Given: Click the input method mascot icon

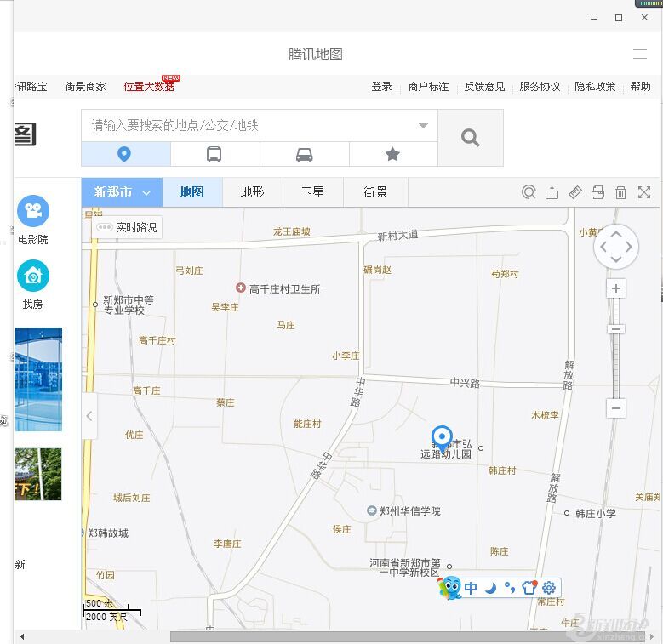Looking at the screenshot, I should 450,588.
